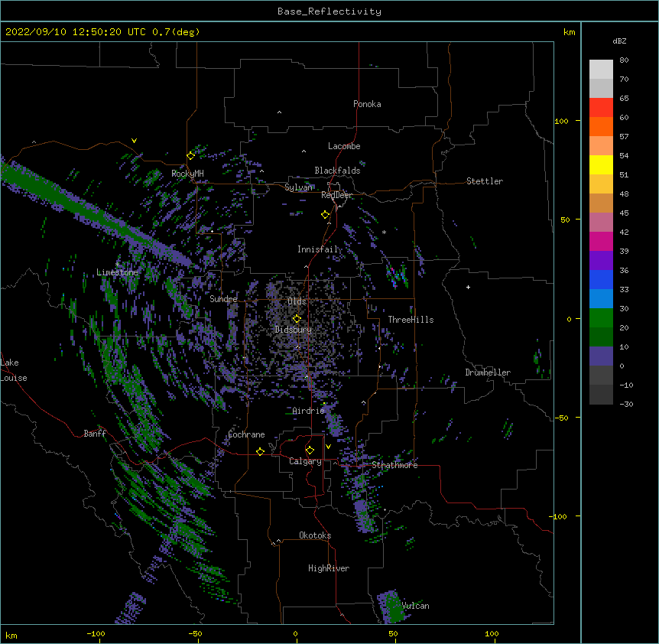Click the Blackfalds label
The image size is (659, 644).
tap(337, 171)
